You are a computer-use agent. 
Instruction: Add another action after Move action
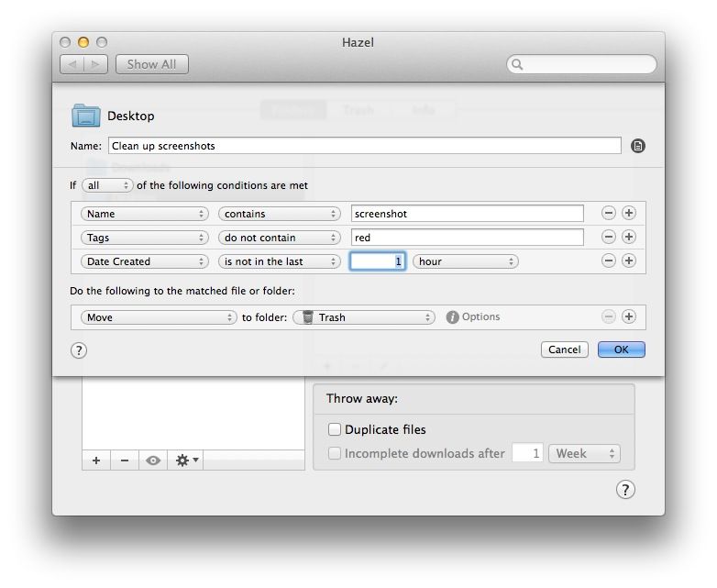[x=629, y=316]
